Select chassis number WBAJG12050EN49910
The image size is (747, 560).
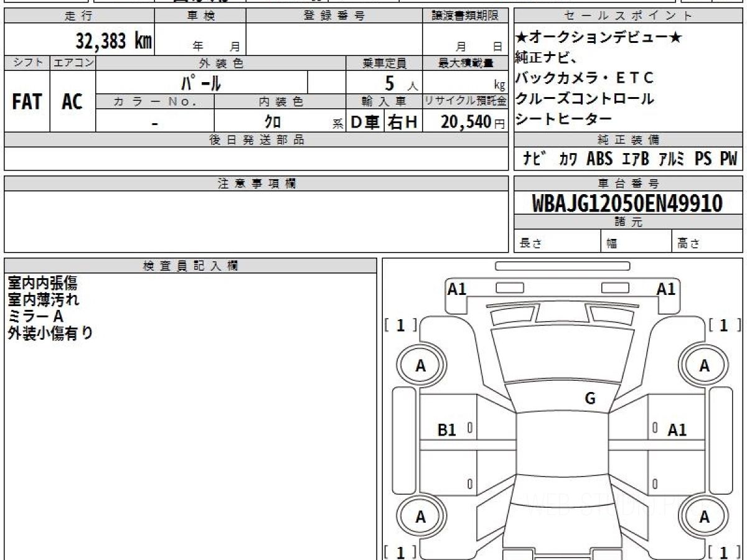pyautogui.click(x=627, y=203)
